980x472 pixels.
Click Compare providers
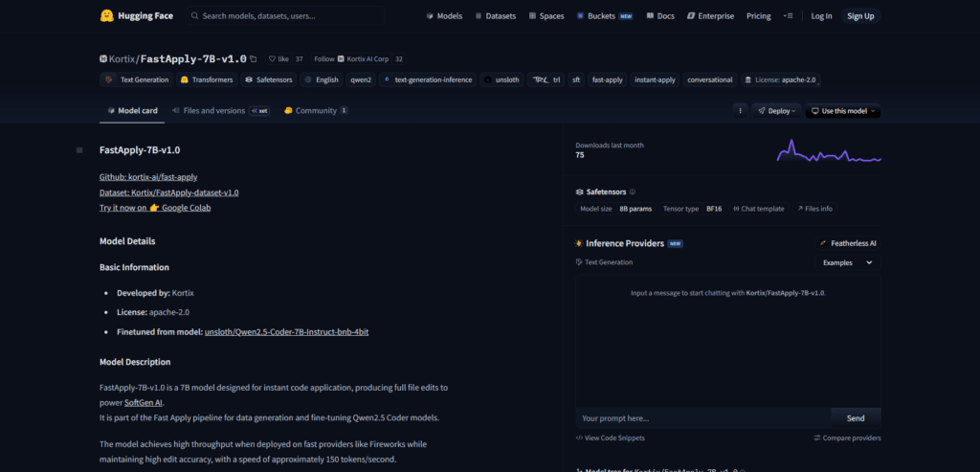848,438
